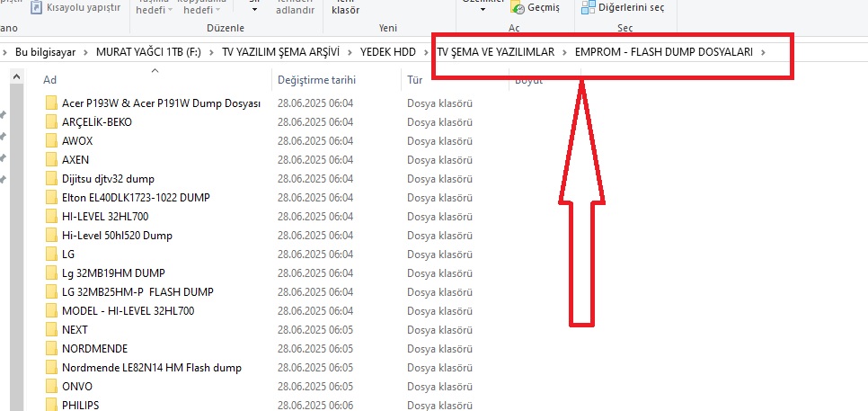
Task: Select Acer P193W & Acer P191W Dump Dosyası
Action: pyautogui.click(x=161, y=103)
